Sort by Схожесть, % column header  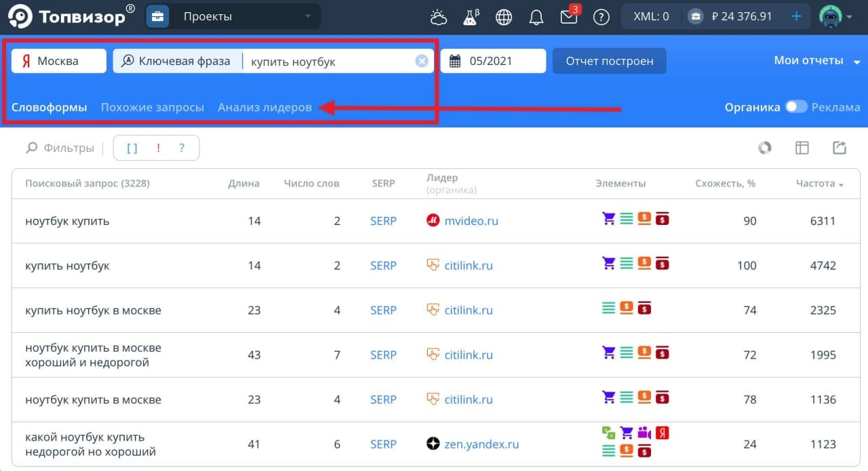(726, 184)
